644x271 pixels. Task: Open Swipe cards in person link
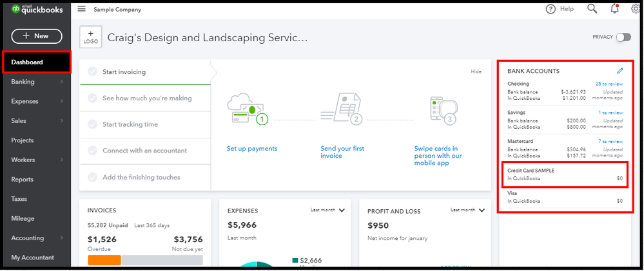(x=438, y=156)
